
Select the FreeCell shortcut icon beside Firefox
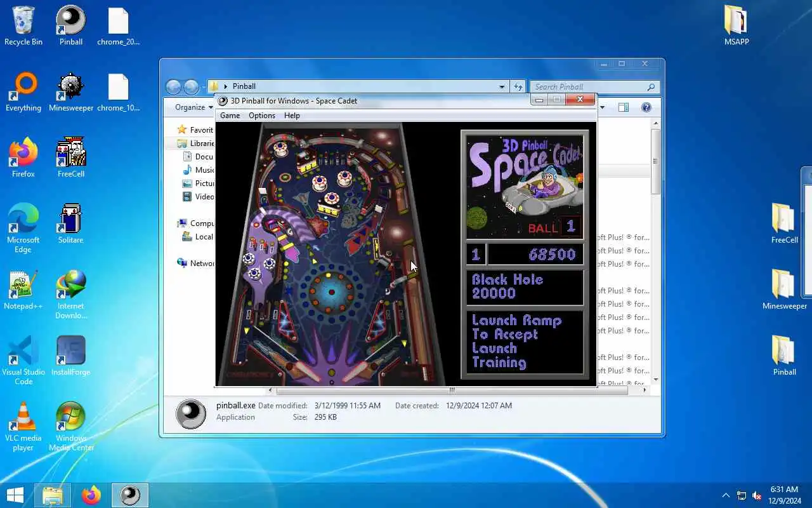tap(71, 158)
